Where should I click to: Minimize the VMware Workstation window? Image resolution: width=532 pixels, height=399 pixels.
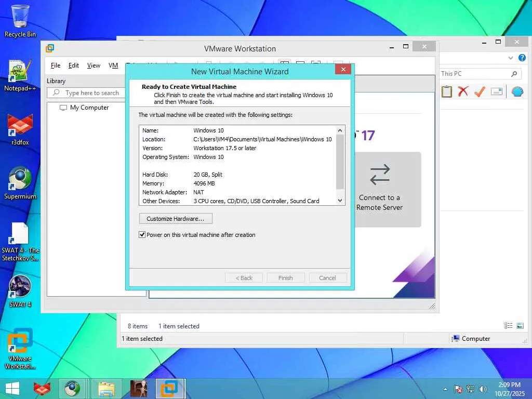click(392, 47)
